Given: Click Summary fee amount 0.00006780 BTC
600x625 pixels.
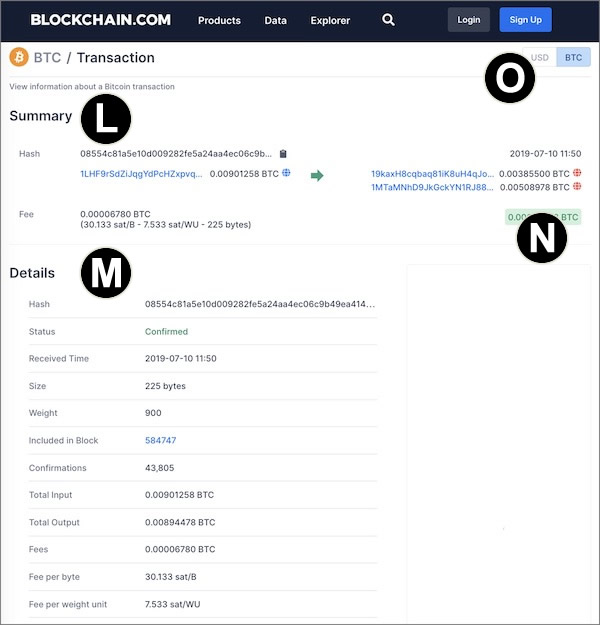Looking at the screenshot, I should click(115, 214).
